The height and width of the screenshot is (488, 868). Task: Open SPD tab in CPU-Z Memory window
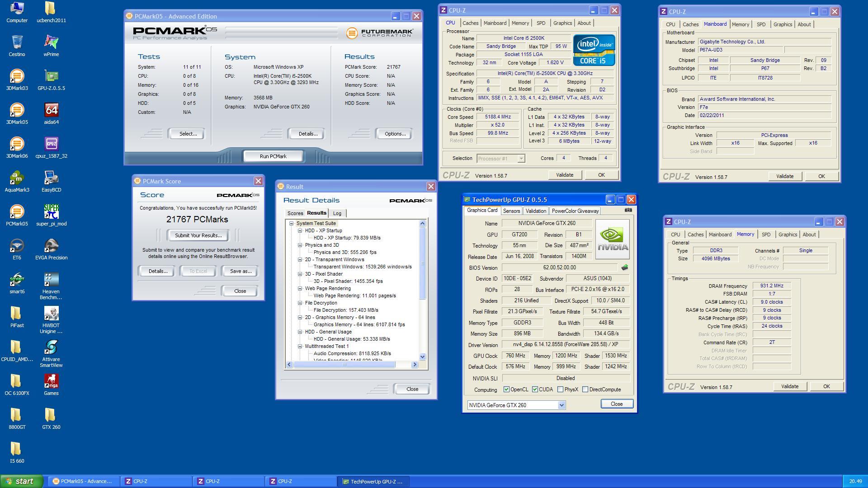click(x=766, y=235)
